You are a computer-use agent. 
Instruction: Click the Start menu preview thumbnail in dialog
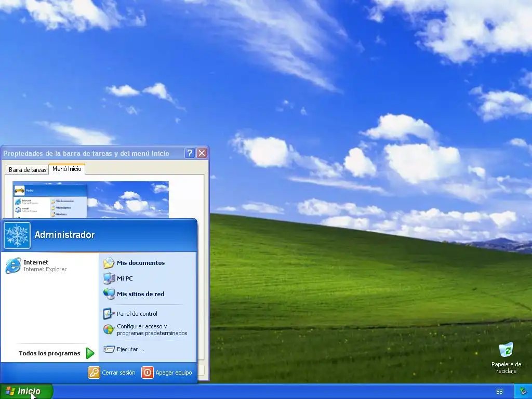[x=90, y=199]
